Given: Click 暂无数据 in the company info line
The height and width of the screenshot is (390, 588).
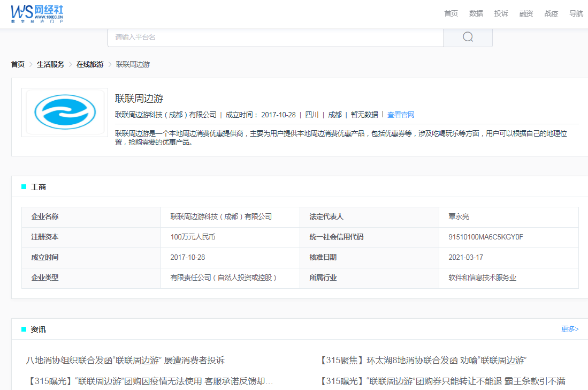Looking at the screenshot, I should (364, 115).
